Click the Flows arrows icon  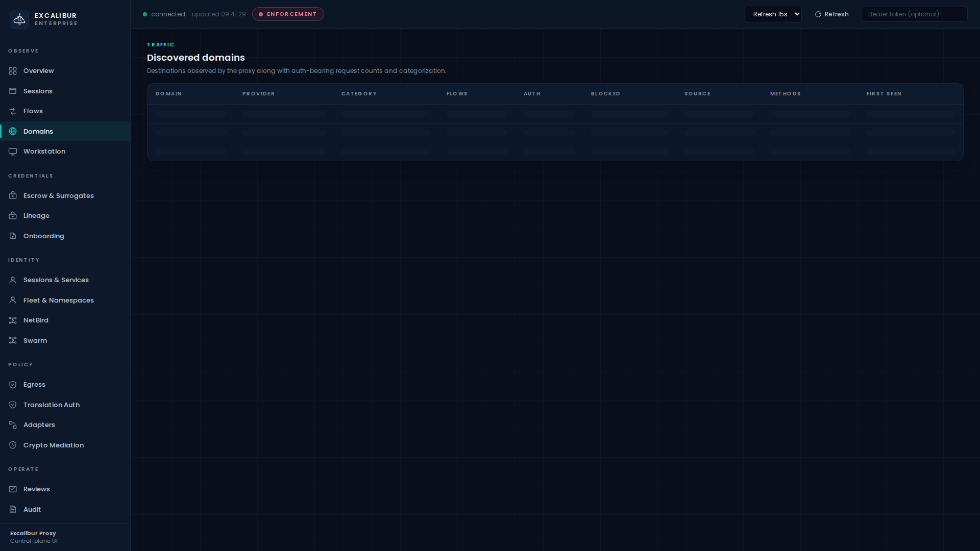13,111
